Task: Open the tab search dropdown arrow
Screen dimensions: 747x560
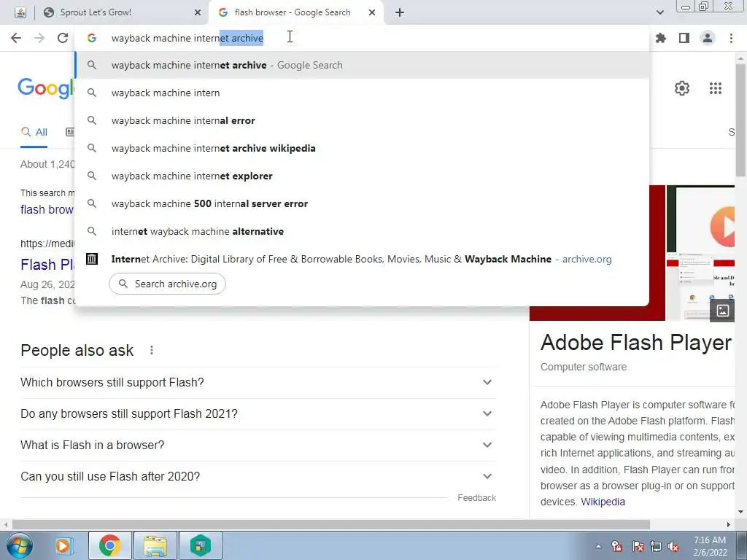Action: (659, 12)
